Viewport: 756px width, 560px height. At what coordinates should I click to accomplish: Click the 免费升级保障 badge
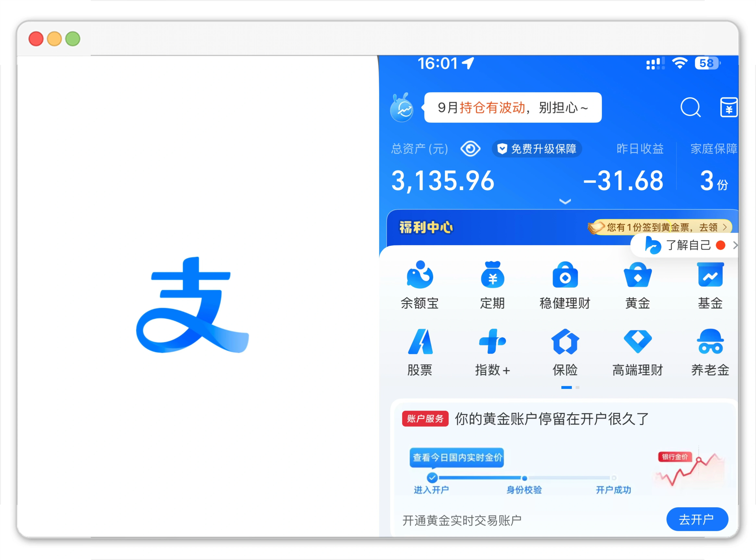(537, 148)
